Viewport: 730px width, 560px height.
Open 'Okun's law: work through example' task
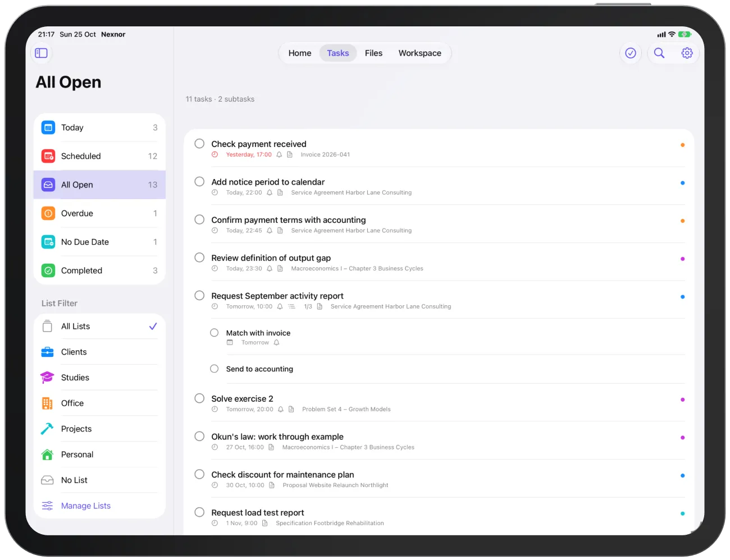(x=277, y=437)
